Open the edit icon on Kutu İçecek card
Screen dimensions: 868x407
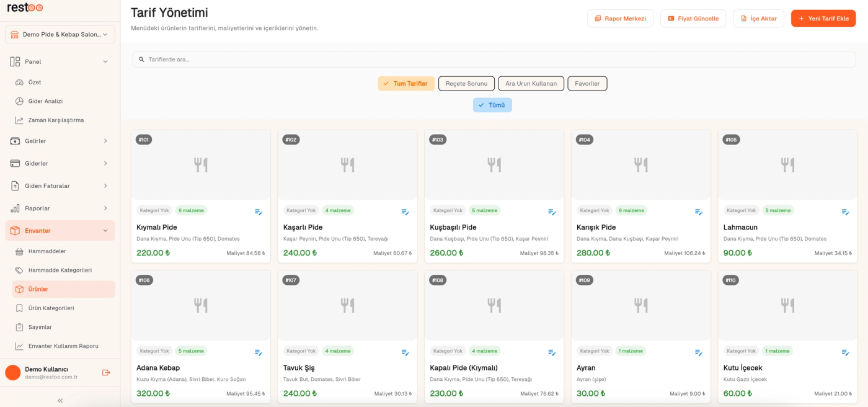tap(846, 352)
